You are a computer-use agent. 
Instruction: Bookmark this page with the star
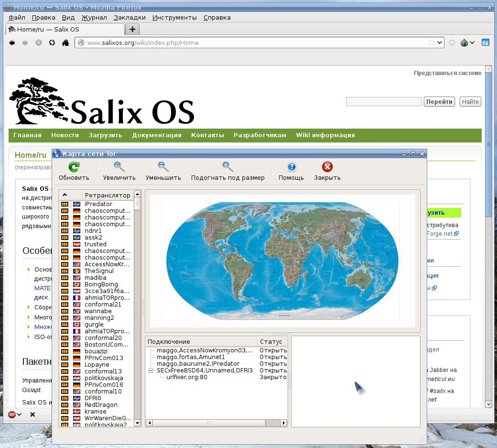pyautogui.click(x=432, y=43)
